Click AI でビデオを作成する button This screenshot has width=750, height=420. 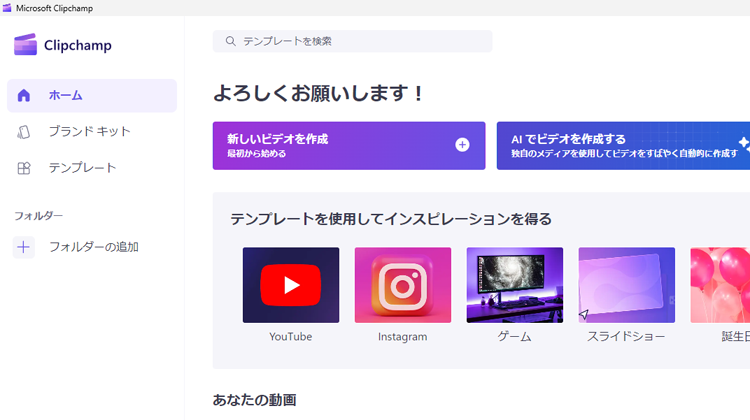623,145
